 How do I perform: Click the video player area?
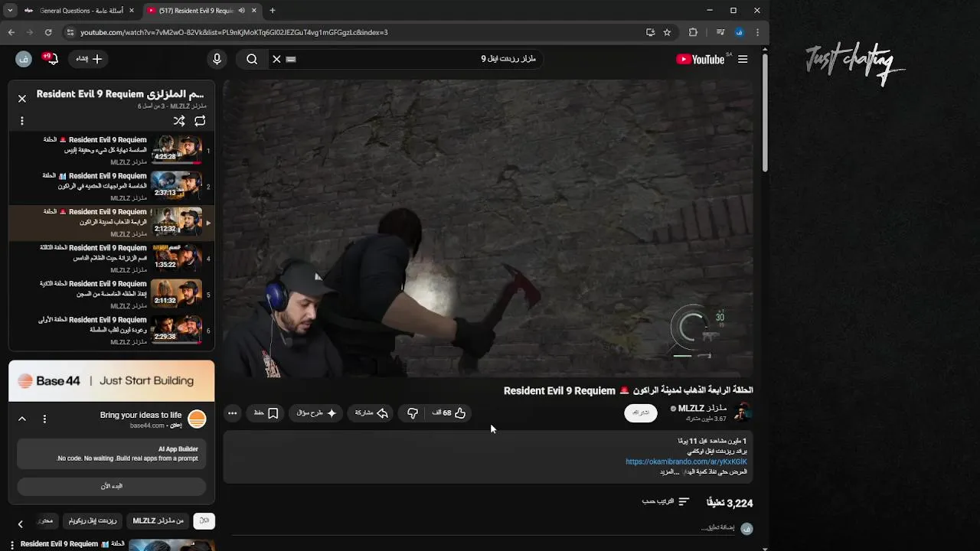tap(488, 228)
